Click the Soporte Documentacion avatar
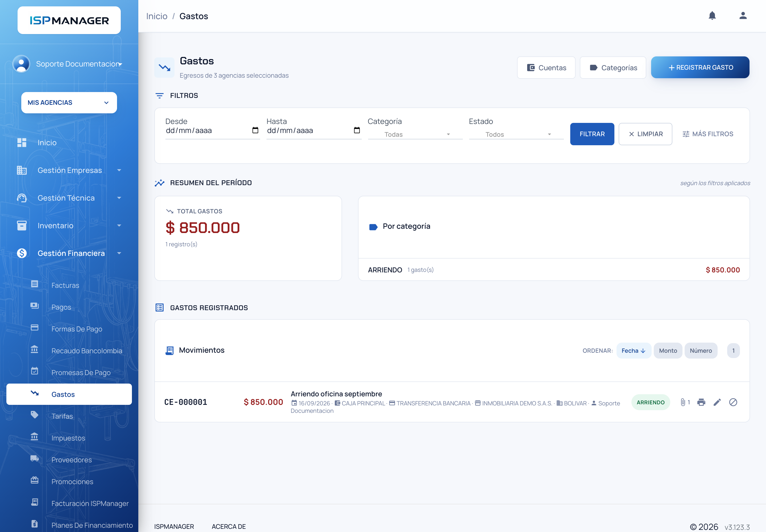Image resolution: width=766 pixels, height=532 pixels. click(21, 64)
